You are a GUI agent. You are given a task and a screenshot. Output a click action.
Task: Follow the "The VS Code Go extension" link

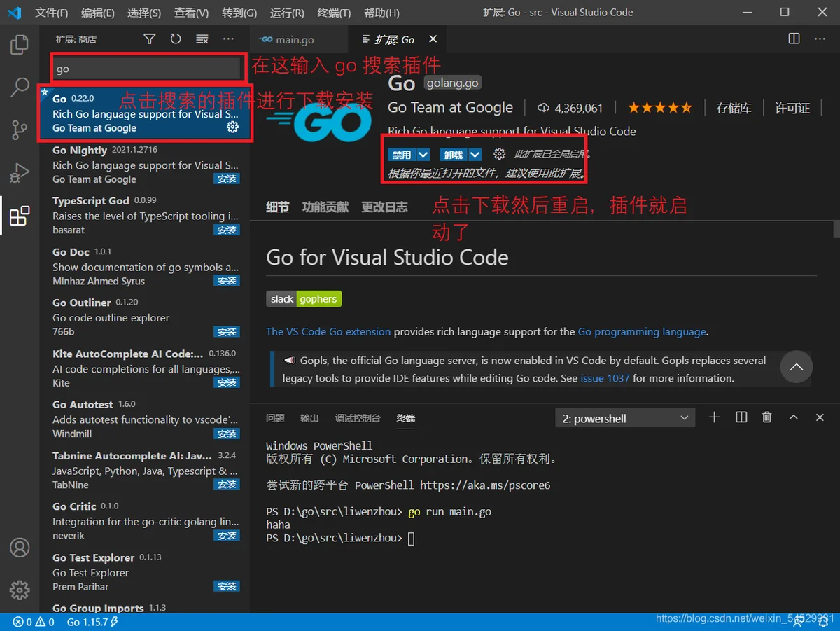pyautogui.click(x=328, y=332)
